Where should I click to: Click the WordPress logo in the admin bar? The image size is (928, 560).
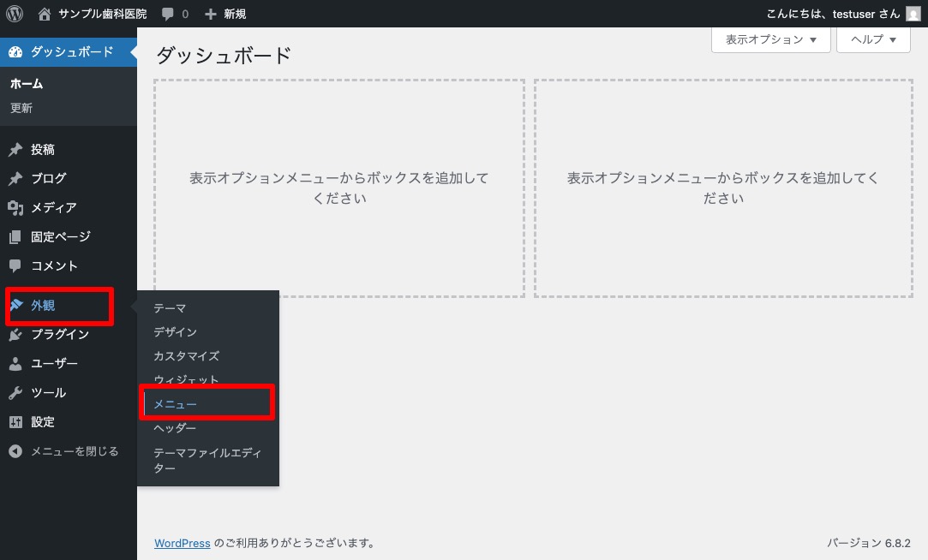[14, 14]
